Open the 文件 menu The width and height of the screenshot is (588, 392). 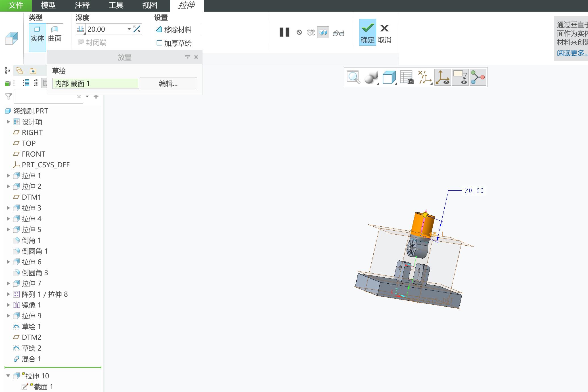coord(16,5)
